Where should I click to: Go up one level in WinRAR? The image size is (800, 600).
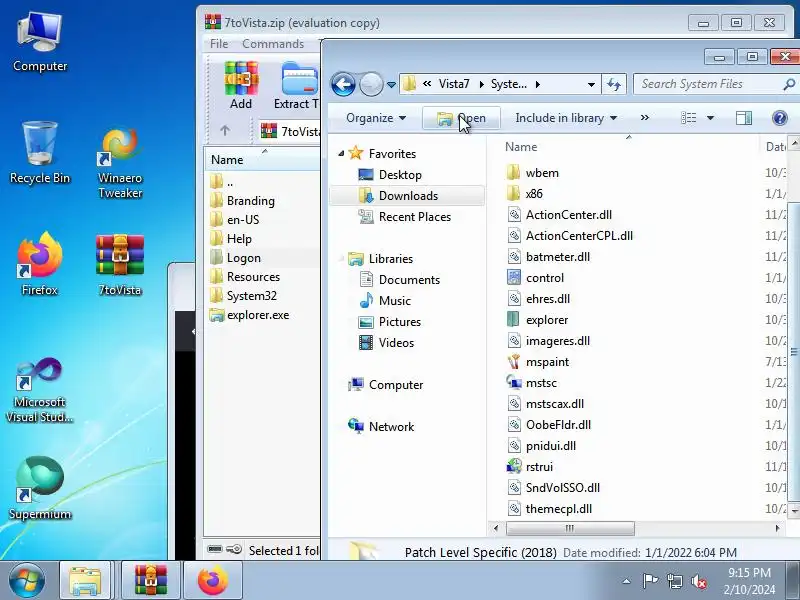point(224,131)
